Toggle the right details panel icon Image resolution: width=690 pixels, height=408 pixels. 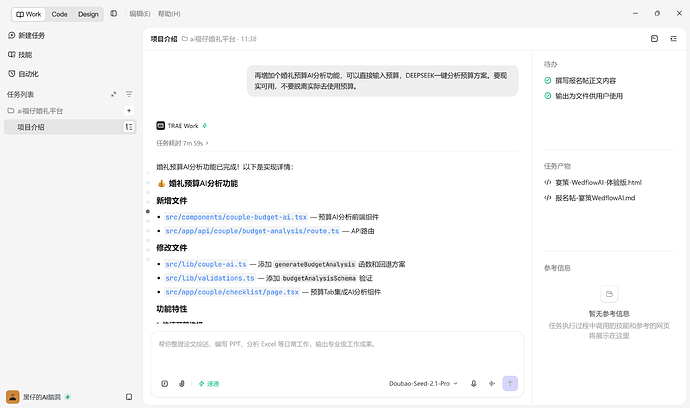coord(673,39)
